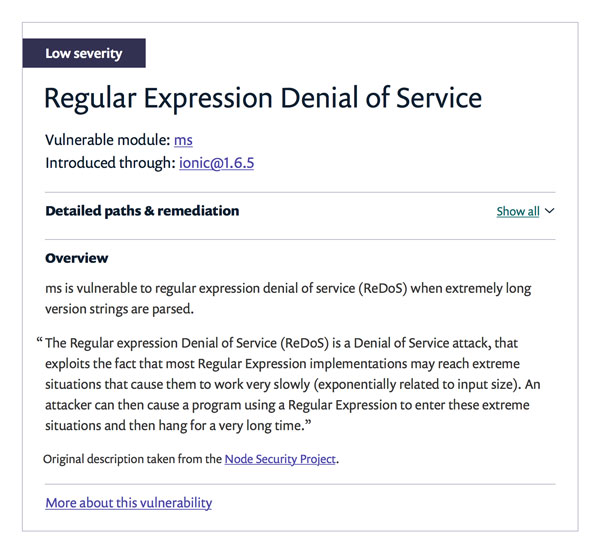
Task: Click the Introduced through label
Action: 110,163
